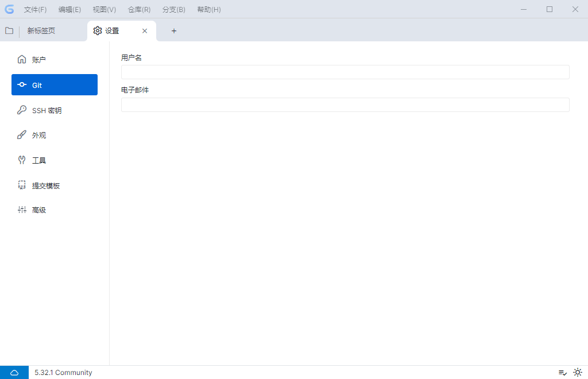Open the SSH 密钥 settings section
Image resolution: width=588 pixels, height=379 pixels.
point(46,110)
